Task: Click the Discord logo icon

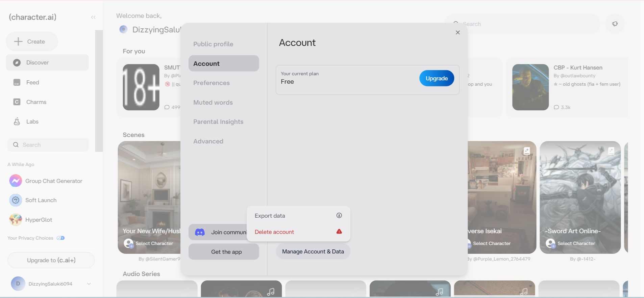Action: click(x=200, y=232)
